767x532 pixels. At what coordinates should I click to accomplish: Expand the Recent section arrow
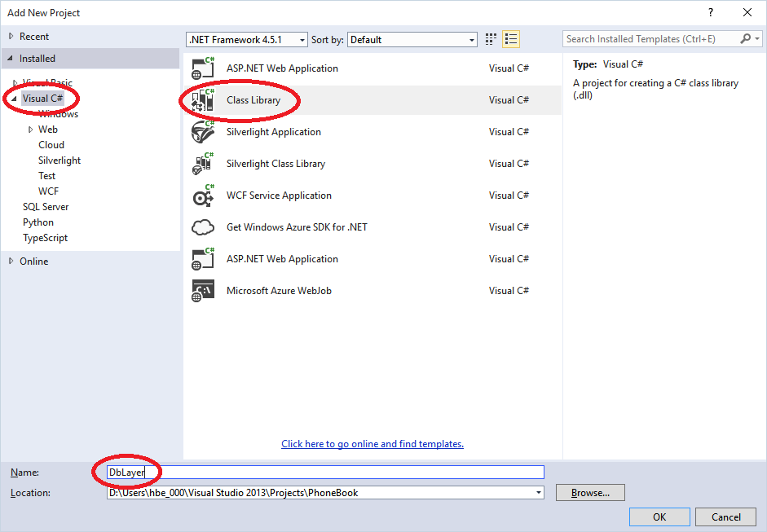coord(11,36)
